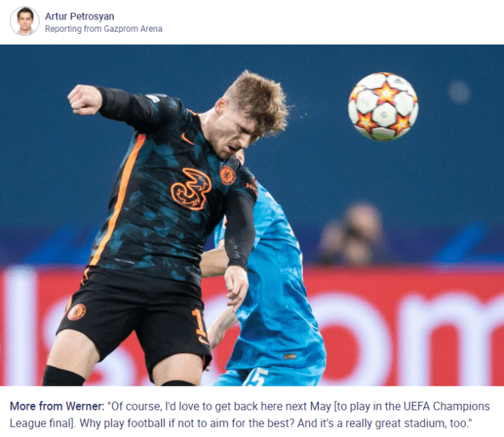The width and height of the screenshot is (504, 437).
Task: Click the 'Reporting from Gazprom Arena' subtitle
Action: pos(104,29)
